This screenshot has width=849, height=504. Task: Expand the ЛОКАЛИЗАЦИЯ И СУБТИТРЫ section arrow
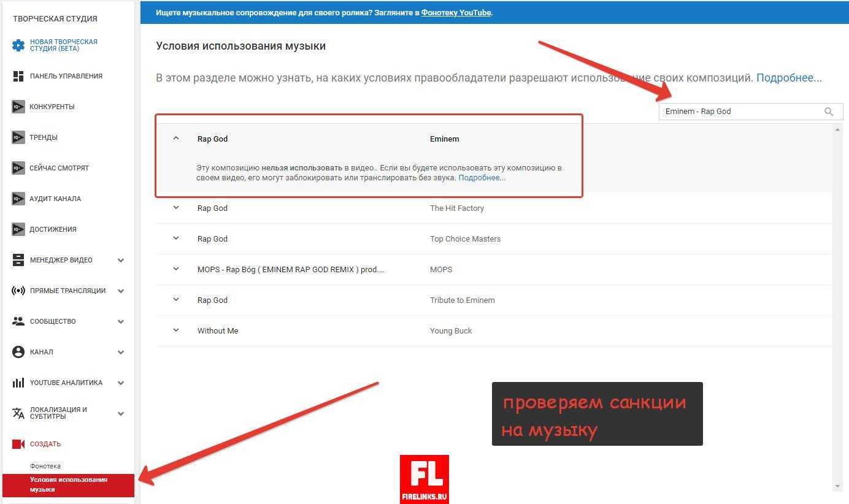pyautogui.click(x=121, y=413)
